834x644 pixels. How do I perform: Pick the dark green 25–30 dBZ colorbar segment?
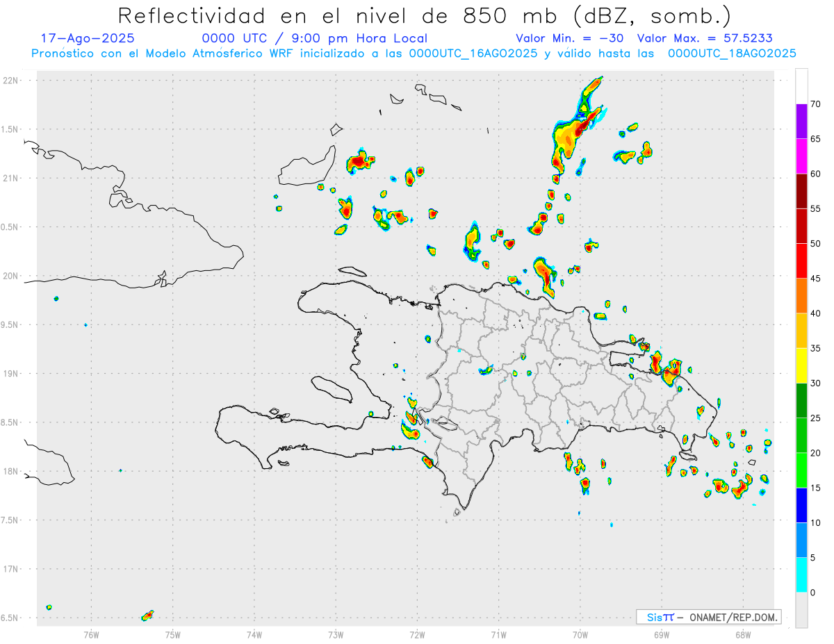pyautogui.click(x=801, y=401)
